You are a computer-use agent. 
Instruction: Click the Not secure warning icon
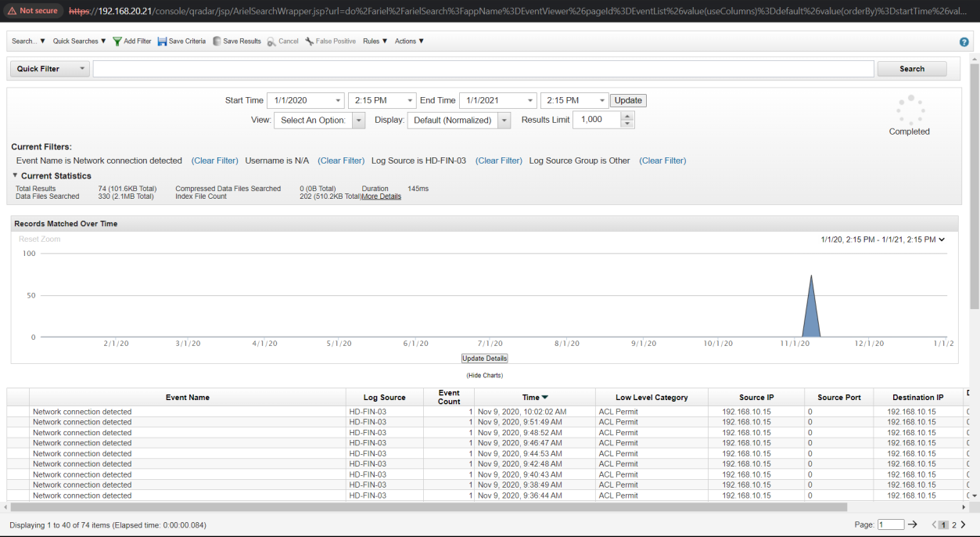coord(13,11)
